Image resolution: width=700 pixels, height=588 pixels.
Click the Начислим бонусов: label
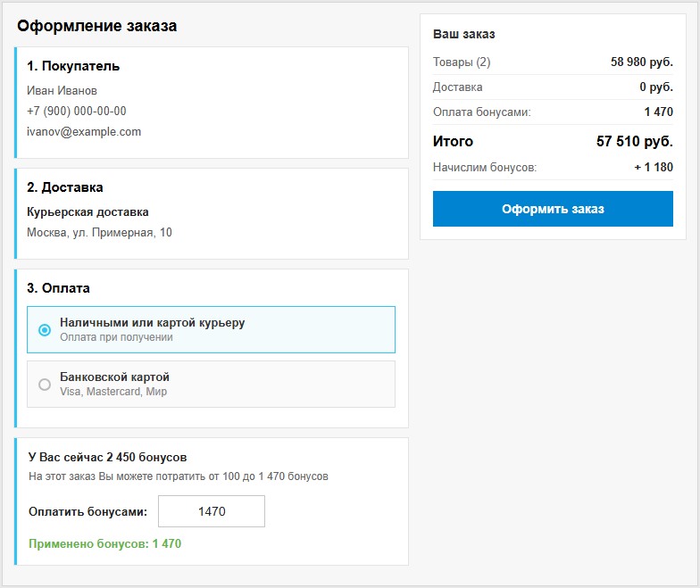pyautogui.click(x=485, y=168)
